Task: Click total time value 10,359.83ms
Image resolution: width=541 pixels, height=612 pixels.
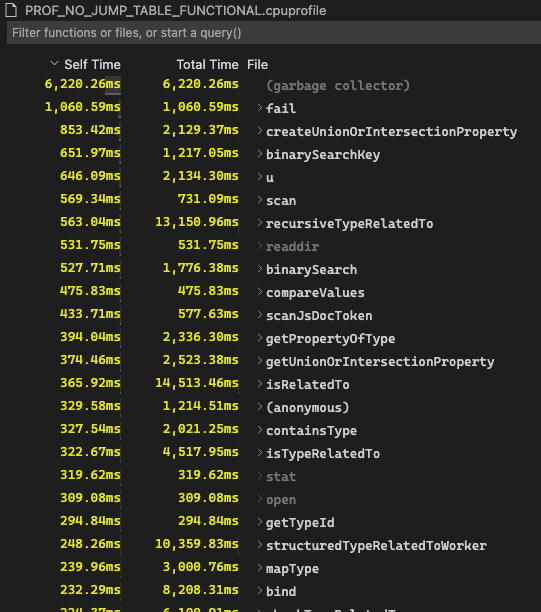Action: point(197,544)
